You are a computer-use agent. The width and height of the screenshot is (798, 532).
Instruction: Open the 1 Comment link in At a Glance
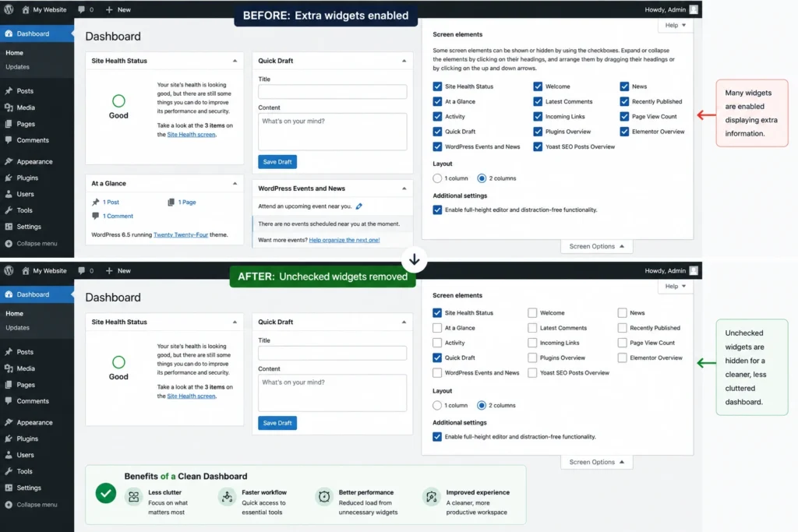coord(118,217)
